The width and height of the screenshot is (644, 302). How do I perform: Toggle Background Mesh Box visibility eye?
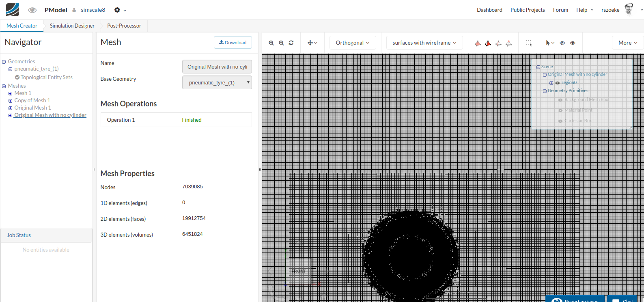560,100
